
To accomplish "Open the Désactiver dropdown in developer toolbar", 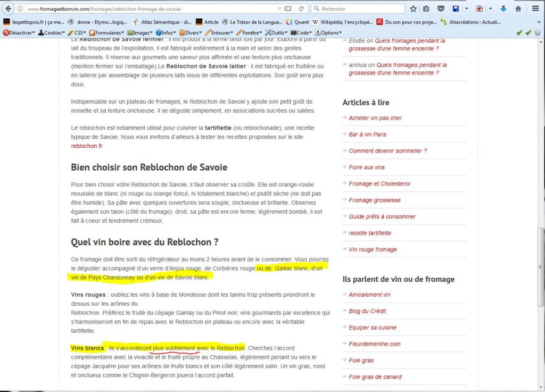I will tap(20, 32).
